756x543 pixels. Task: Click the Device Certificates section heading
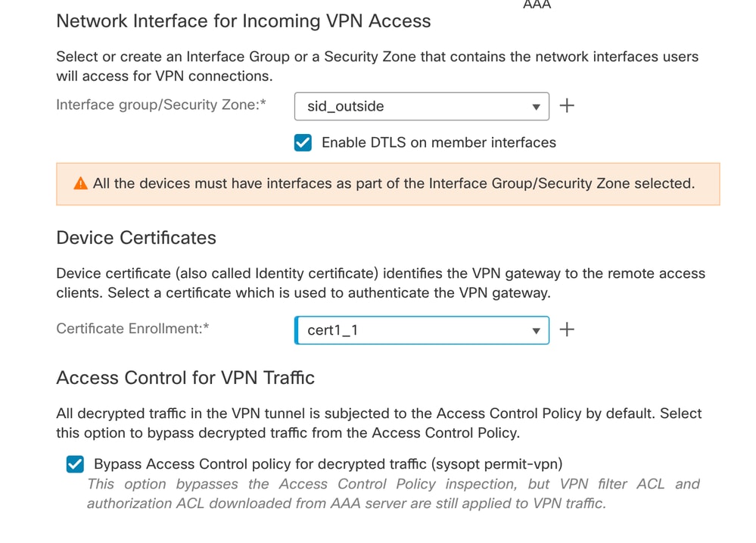coord(136,238)
